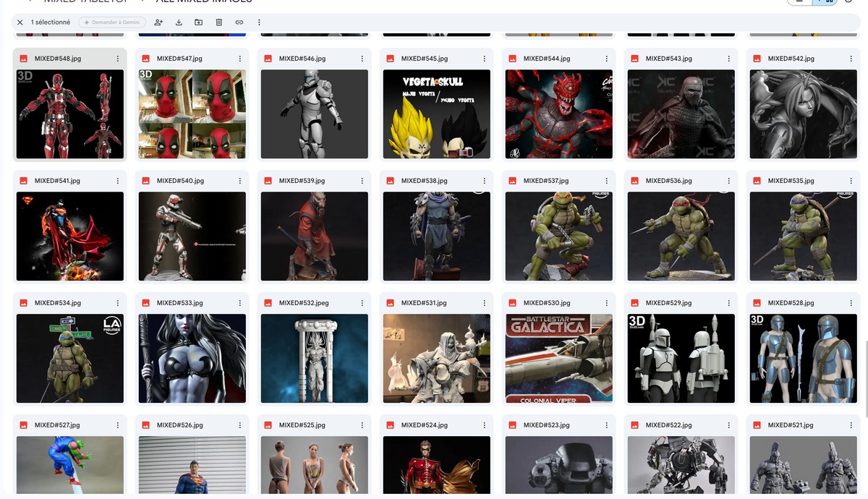Click the file name MIXED#539.jpg
The image size is (868, 499).
[x=302, y=181]
